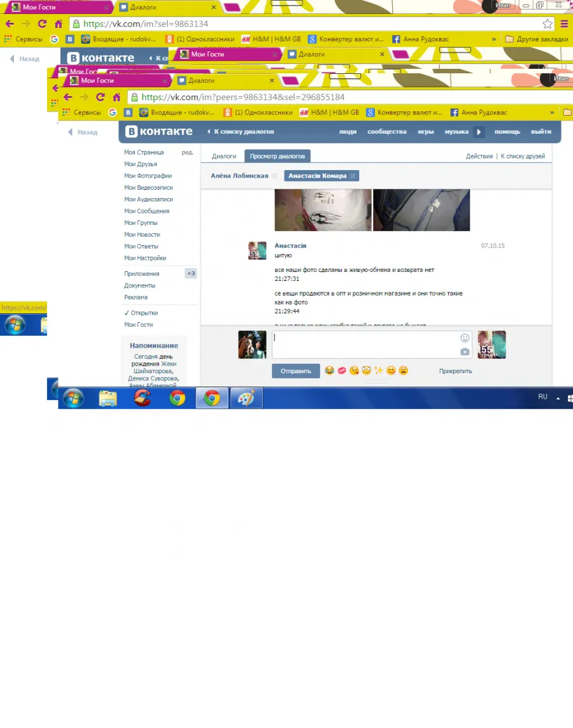Open Мои Настройки in the sidebar

coord(145,258)
